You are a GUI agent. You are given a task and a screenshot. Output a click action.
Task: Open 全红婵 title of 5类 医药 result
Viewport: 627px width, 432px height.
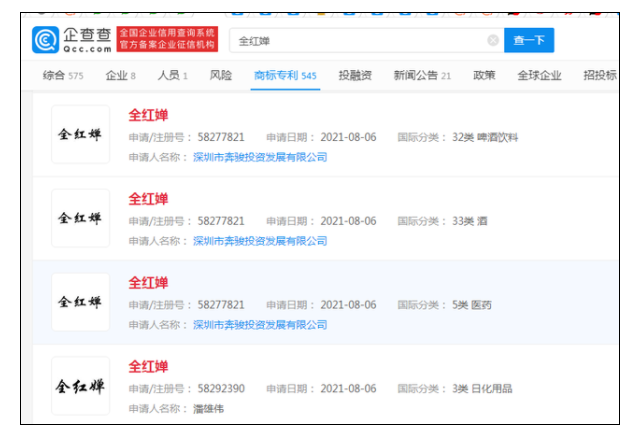(x=148, y=283)
